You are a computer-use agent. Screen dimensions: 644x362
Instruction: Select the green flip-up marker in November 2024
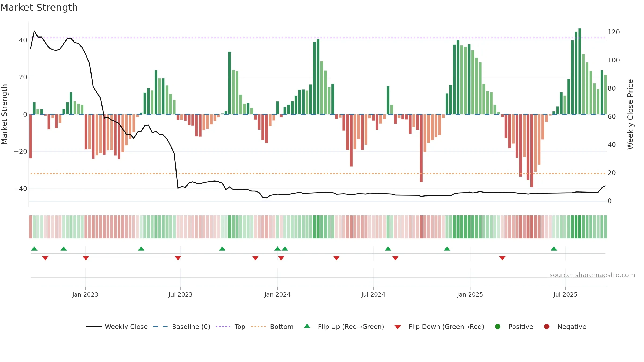pyautogui.click(x=447, y=249)
